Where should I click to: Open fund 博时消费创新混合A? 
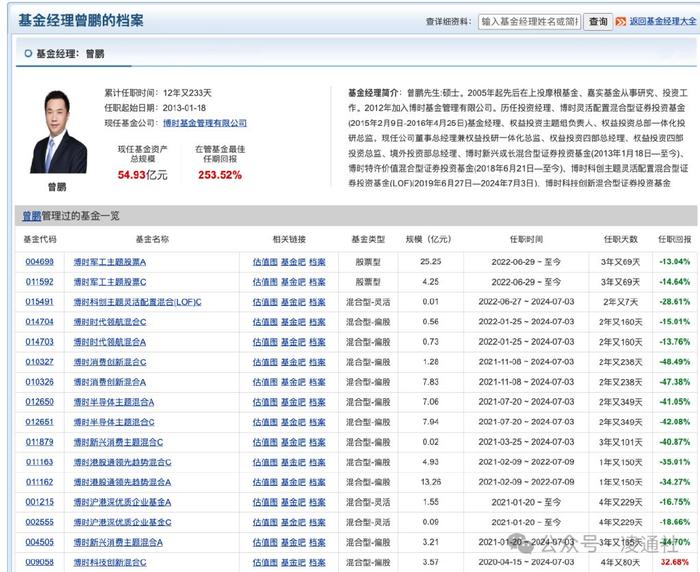(110, 382)
